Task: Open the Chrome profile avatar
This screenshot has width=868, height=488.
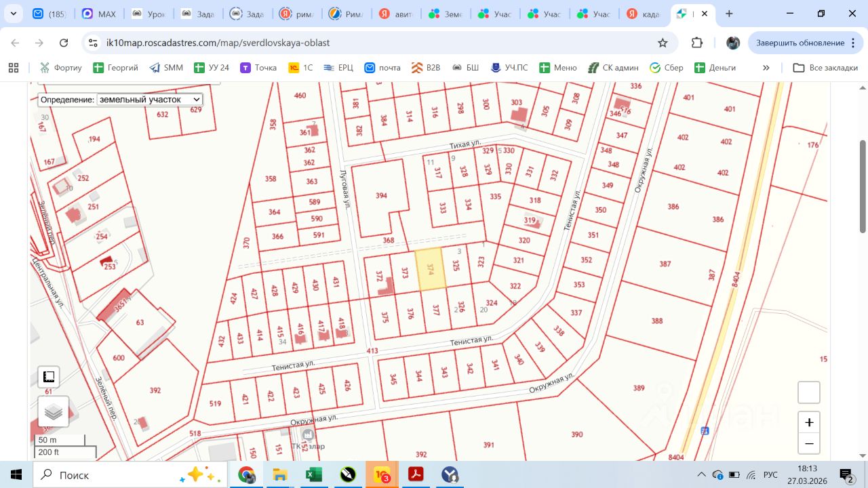Action: click(733, 43)
